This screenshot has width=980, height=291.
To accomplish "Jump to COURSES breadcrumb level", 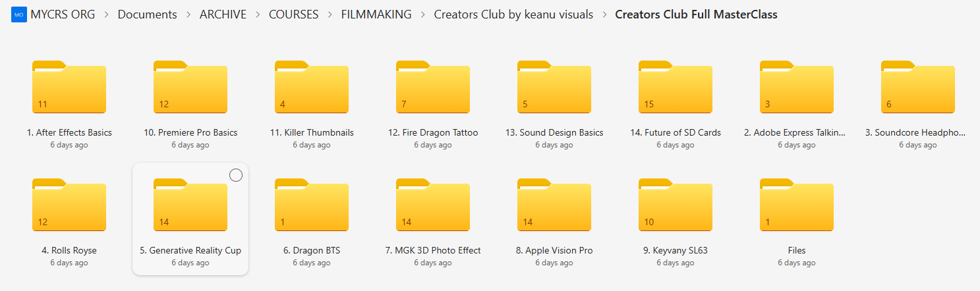I will 293,14.
